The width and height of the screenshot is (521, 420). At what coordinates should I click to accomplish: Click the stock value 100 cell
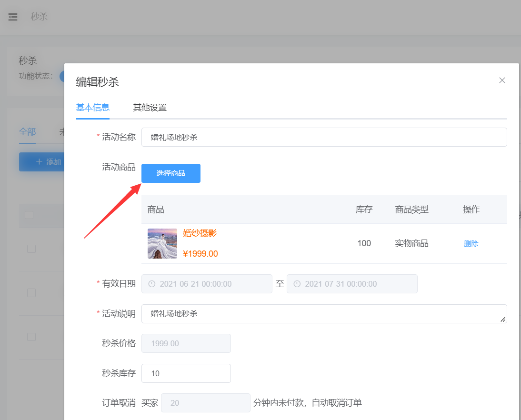tap(364, 243)
